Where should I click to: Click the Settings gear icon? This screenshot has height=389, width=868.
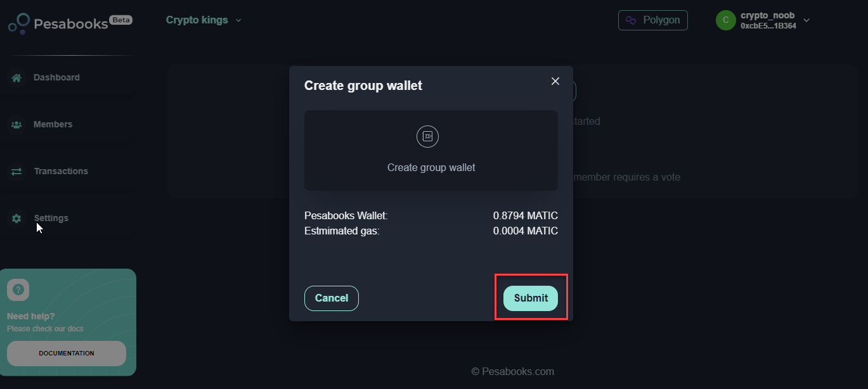pos(16,219)
